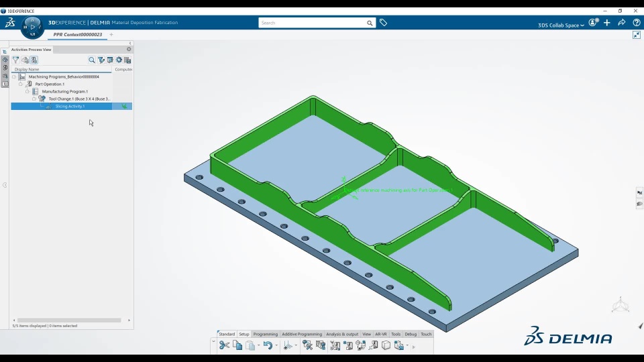The image size is (644, 362).
Task: Open the AR-VR tab
Action: point(381,334)
